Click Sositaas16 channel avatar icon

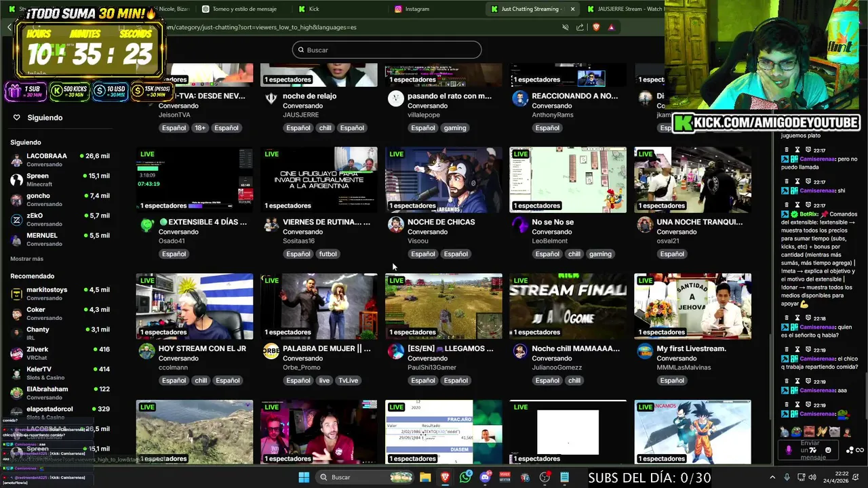click(x=271, y=224)
